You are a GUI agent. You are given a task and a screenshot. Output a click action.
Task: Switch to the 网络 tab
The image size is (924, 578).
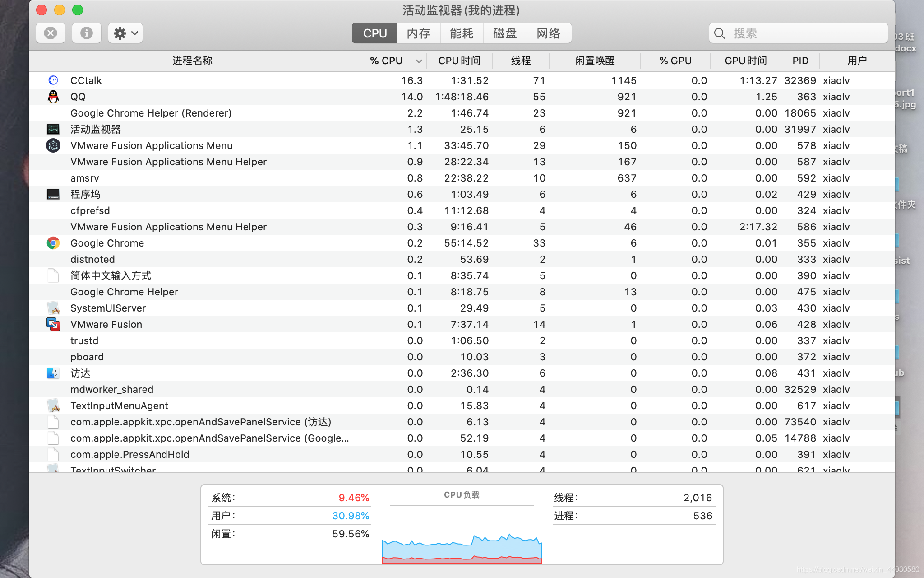[549, 33]
